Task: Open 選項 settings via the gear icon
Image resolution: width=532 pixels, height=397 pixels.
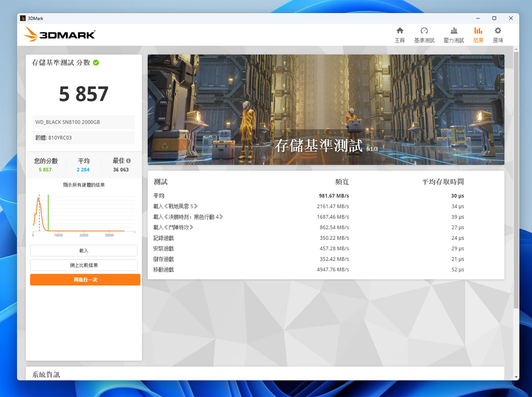Action: 498,34
